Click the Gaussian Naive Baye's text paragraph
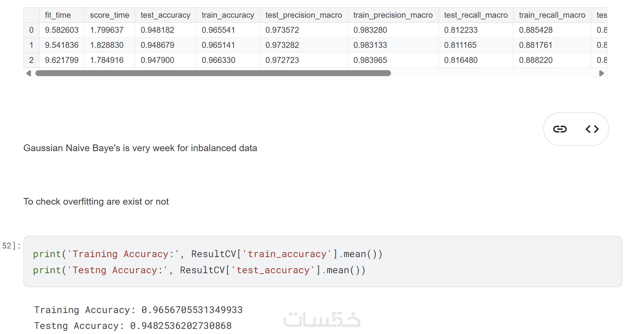This screenshot has width=644, height=334. 140,148
